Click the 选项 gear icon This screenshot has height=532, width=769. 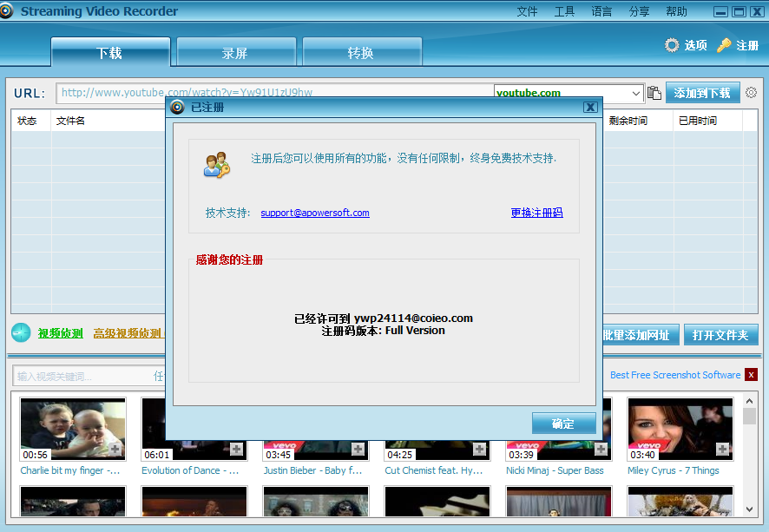(x=672, y=45)
